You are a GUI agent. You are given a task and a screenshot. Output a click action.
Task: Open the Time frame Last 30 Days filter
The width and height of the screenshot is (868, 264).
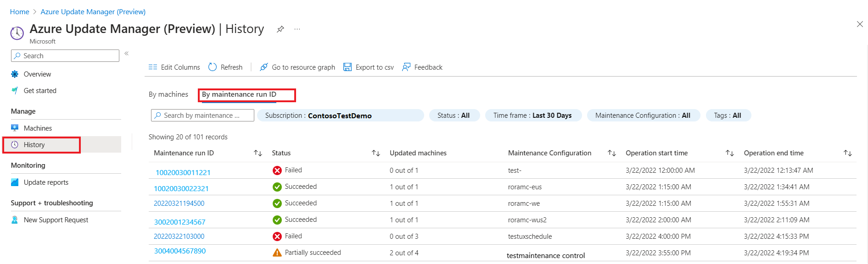(532, 115)
